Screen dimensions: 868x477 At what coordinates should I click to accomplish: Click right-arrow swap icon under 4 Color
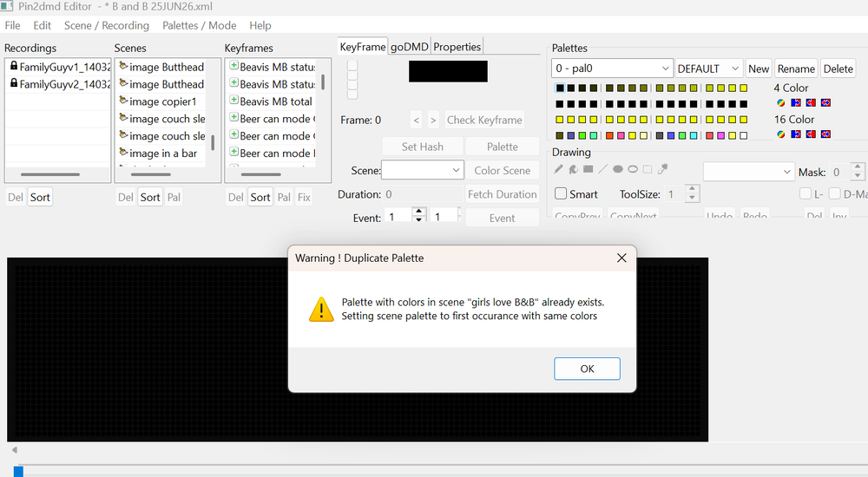point(796,103)
